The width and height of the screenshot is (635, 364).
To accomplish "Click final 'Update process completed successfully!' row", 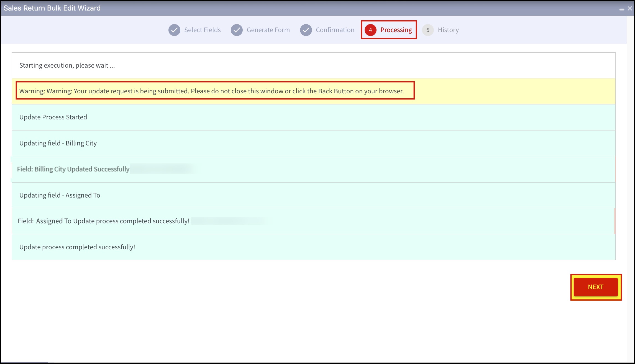I will [77, 247].
